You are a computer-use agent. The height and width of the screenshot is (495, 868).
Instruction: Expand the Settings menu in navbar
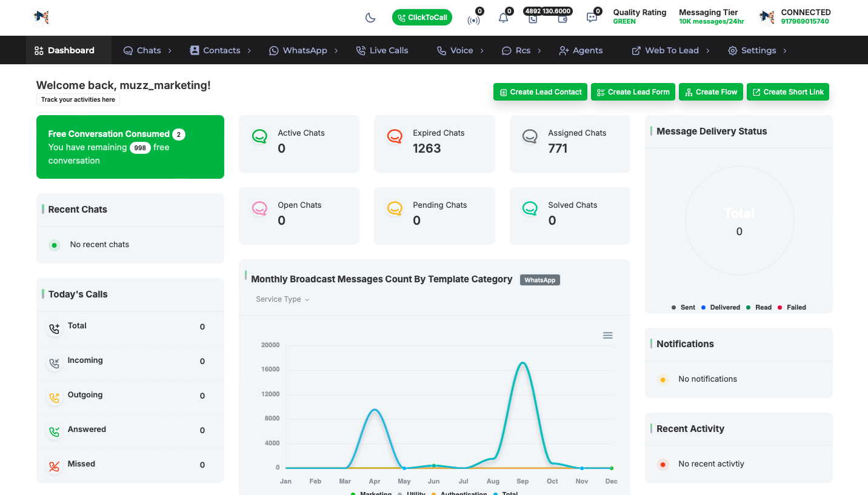point(757,50)
